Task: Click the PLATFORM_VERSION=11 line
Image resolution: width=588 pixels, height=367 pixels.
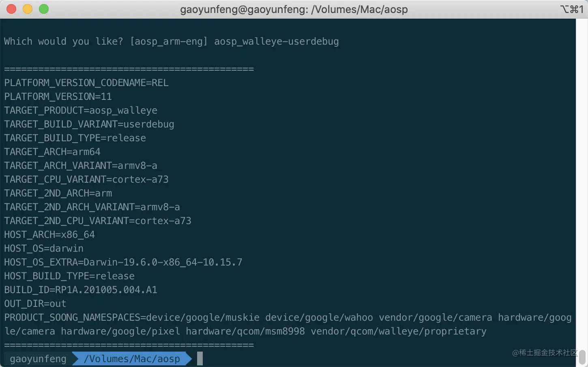Action: tap(58, 97)
